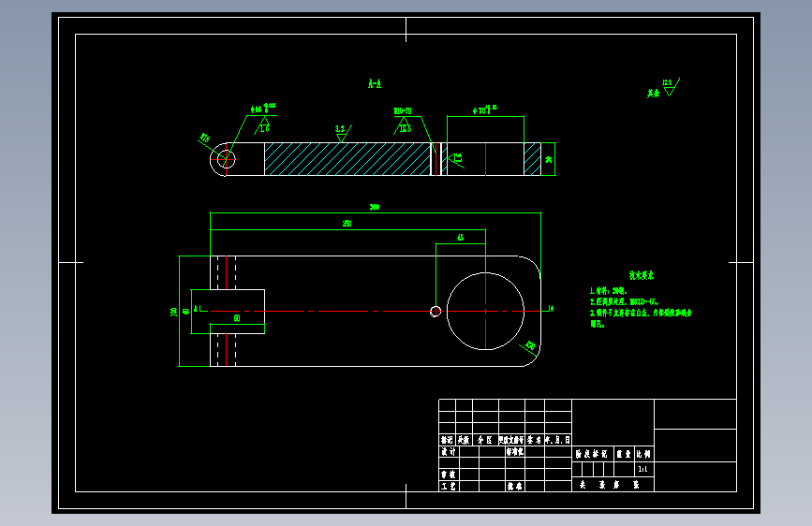812x526 pixels.
Task: Click the 45 dimension text
Action: tap(461, 238)
